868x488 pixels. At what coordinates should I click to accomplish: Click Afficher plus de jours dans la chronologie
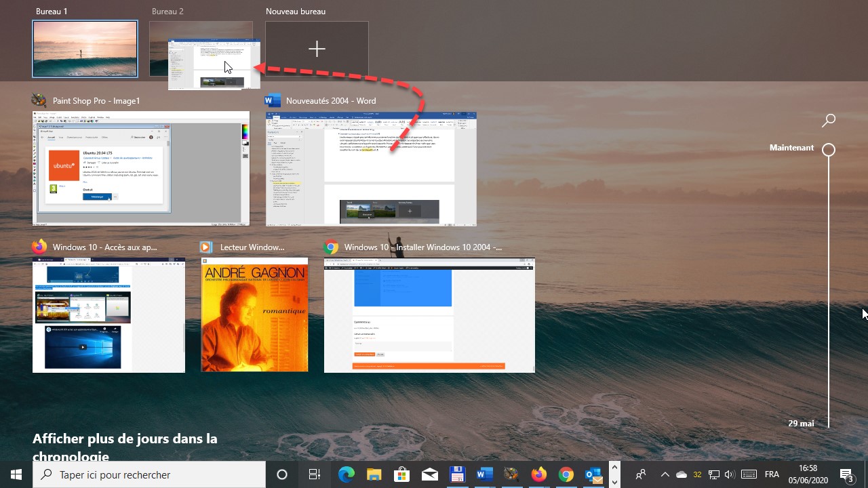click(x=125, y=447)
